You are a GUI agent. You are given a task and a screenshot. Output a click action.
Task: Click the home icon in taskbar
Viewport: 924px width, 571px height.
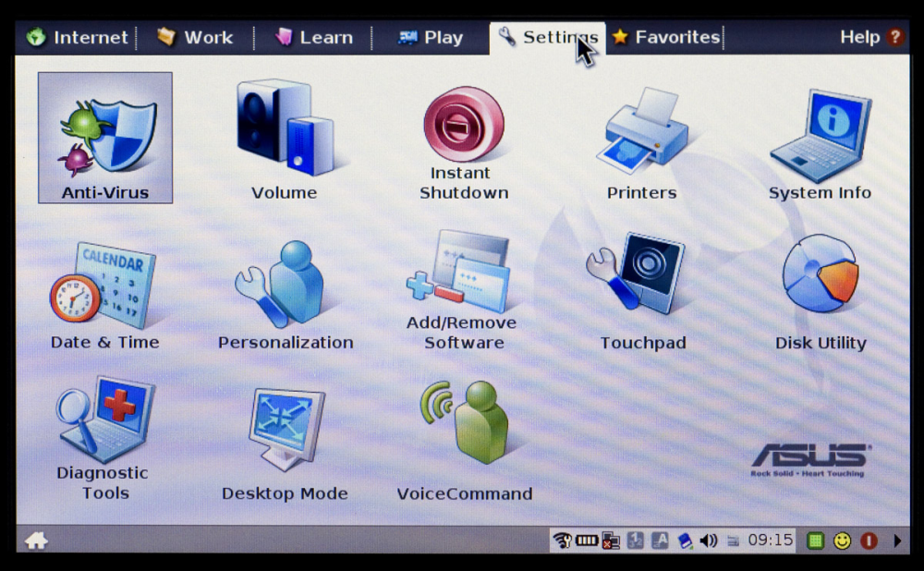37,540
